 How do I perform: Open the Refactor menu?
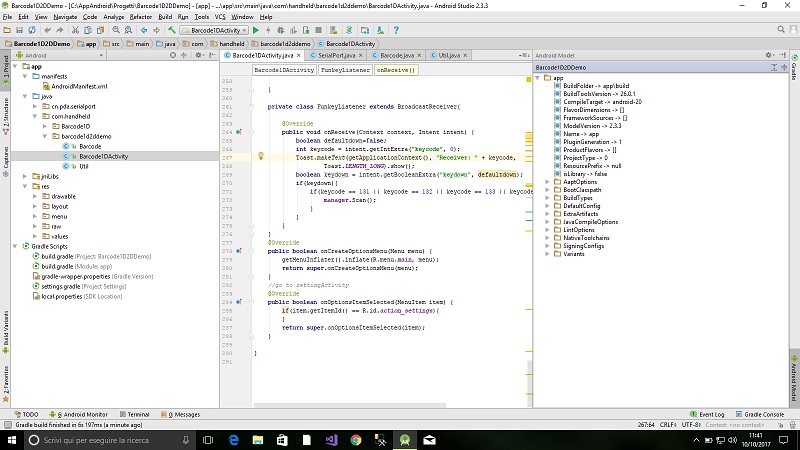(140, 17)
